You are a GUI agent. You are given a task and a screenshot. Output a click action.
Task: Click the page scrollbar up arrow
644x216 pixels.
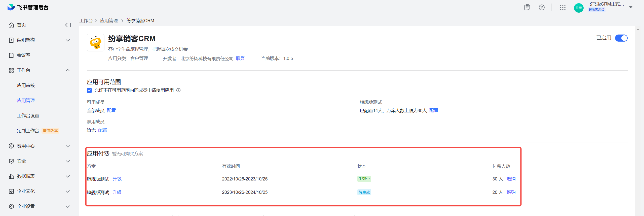pyautogui.click(x=638, y=29)
